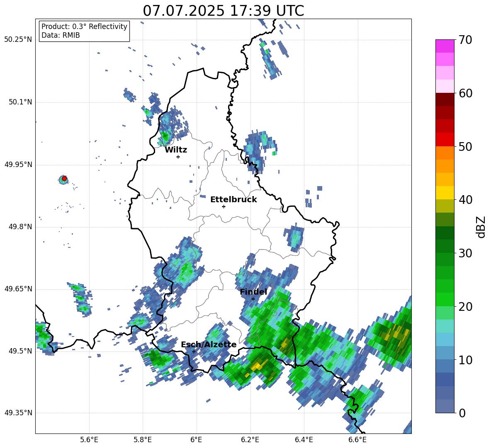Click the 50.1°N latitude label
This screenshot has width=491, height=448.
click(21, 102)
